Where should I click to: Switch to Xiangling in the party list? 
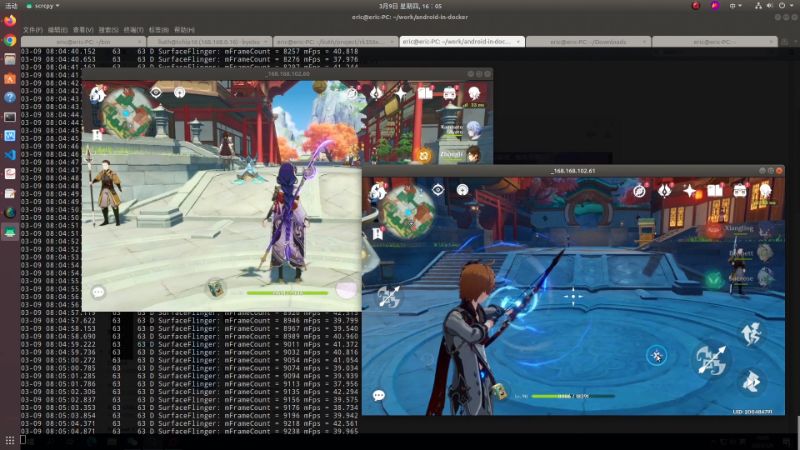click(x=765, y=231)
